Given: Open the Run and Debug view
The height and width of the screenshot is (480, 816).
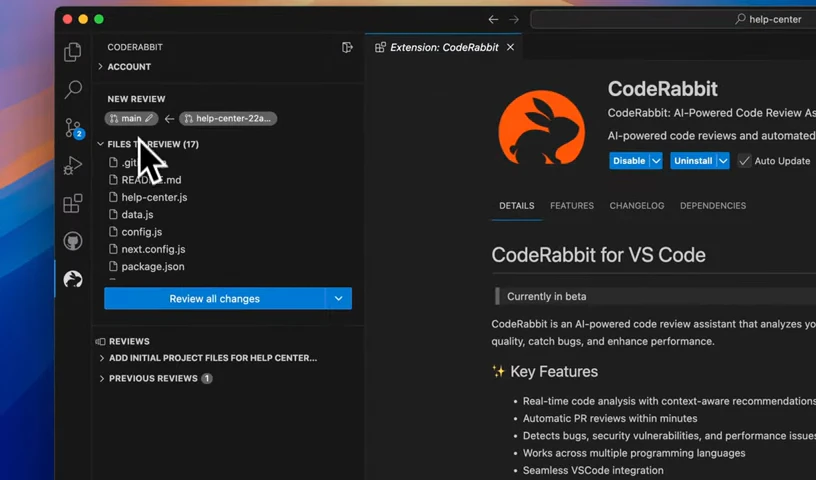Looking at the screenshot, I should tap(73, 166).
